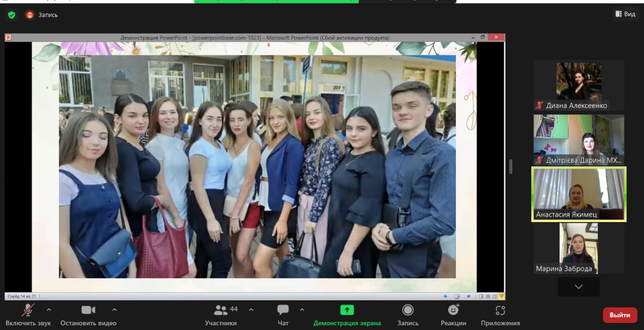Viewport: 644px width, 330px height.
Task: Stop camera with Остановить видео
Action: tap(88, 310)
